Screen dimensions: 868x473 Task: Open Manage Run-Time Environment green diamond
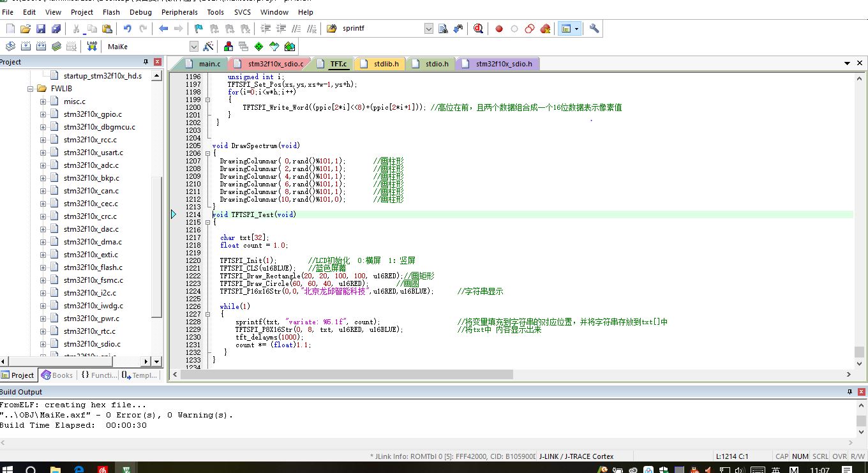[259, 47]
